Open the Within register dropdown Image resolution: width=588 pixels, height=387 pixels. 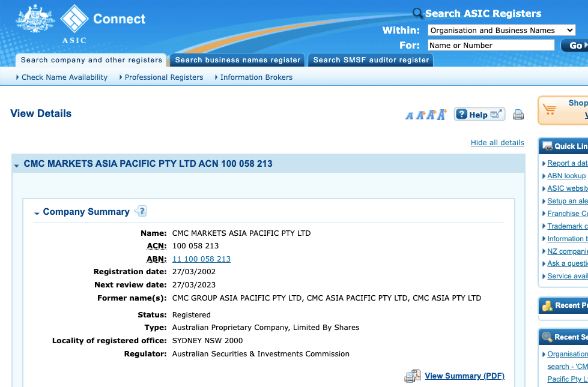[x=502, y=31]
